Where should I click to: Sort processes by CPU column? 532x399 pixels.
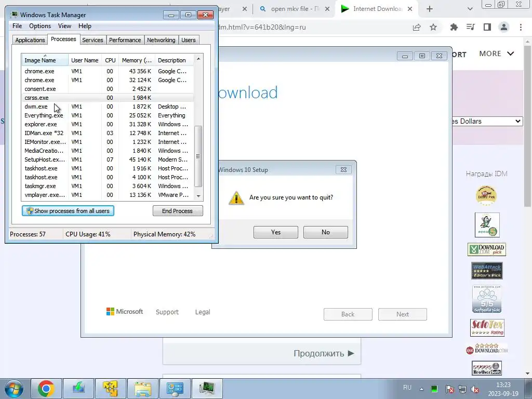coord(110,60)
